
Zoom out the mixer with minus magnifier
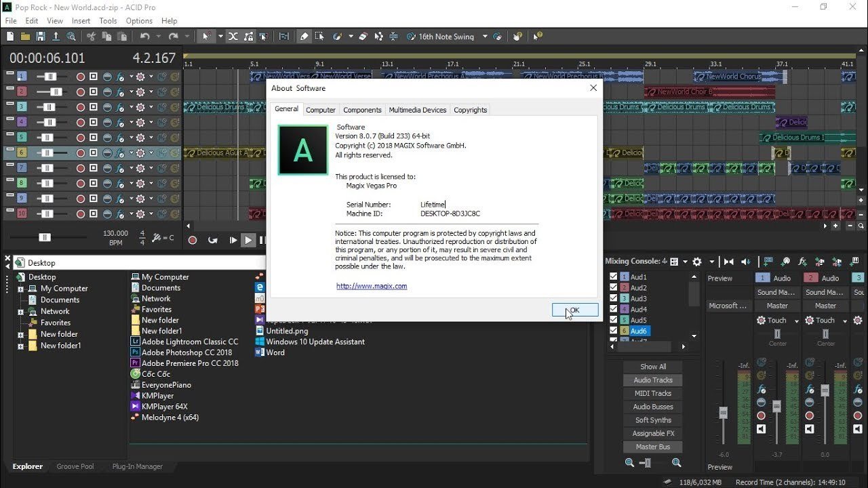tap(630, 462)
